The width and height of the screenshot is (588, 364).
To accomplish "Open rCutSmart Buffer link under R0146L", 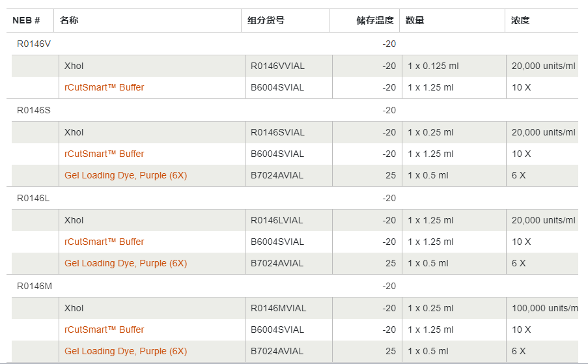I will pyautogui.click(x=104, y=242).
